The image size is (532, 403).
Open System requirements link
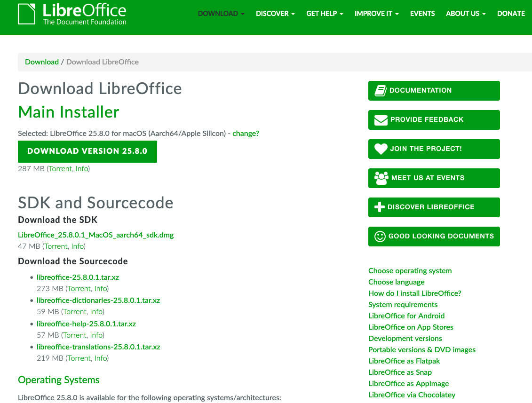point(403,305)
